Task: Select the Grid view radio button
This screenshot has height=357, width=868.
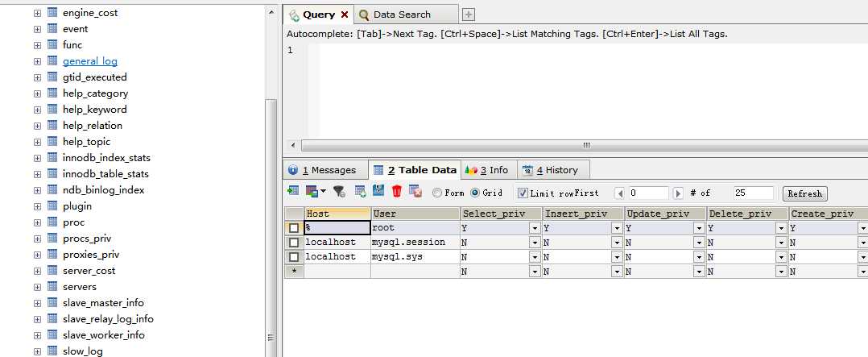Action: pos(475,193)
